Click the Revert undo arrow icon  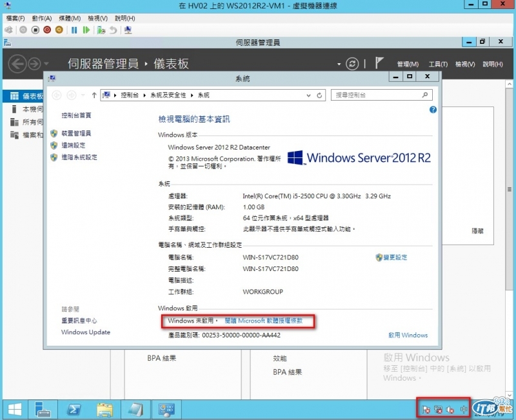114,30
